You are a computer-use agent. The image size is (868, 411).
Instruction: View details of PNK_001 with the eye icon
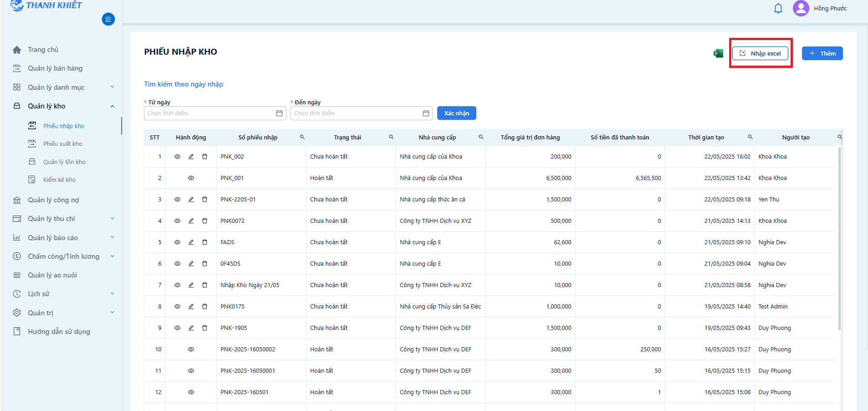point(191,178)
